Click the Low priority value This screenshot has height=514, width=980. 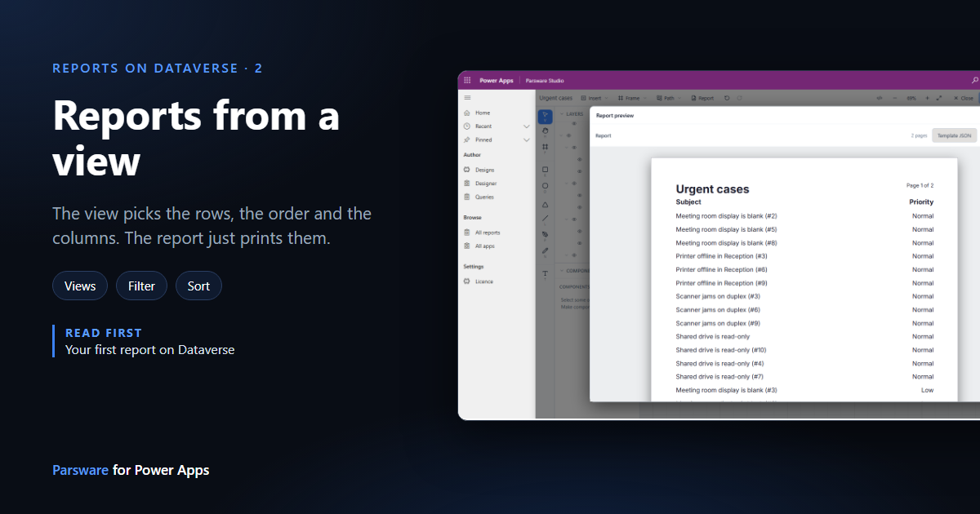tap(927, 390)
